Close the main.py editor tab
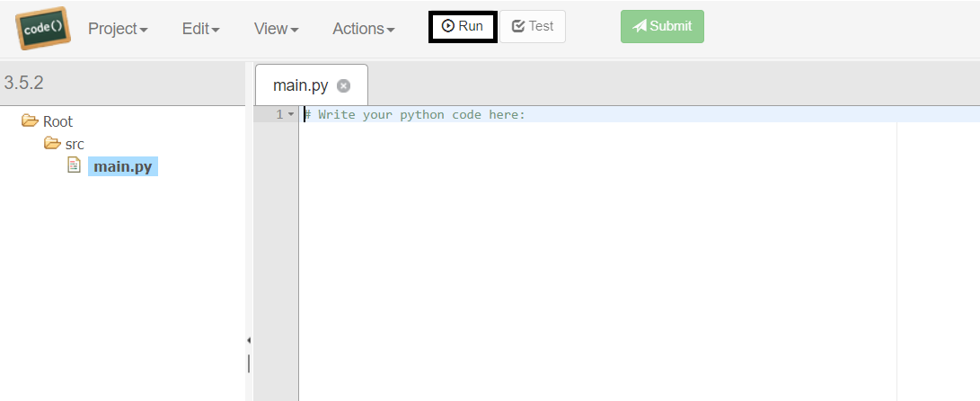 343,86
